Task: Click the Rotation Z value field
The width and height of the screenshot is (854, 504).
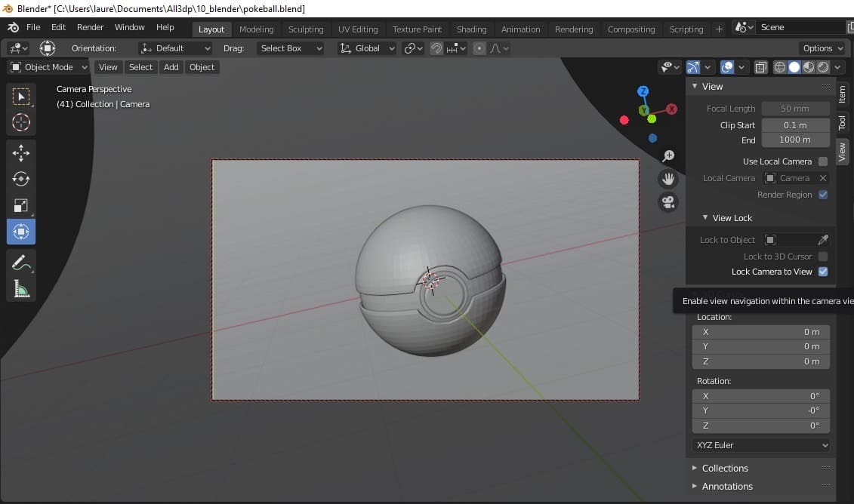Action: point(761,426)
